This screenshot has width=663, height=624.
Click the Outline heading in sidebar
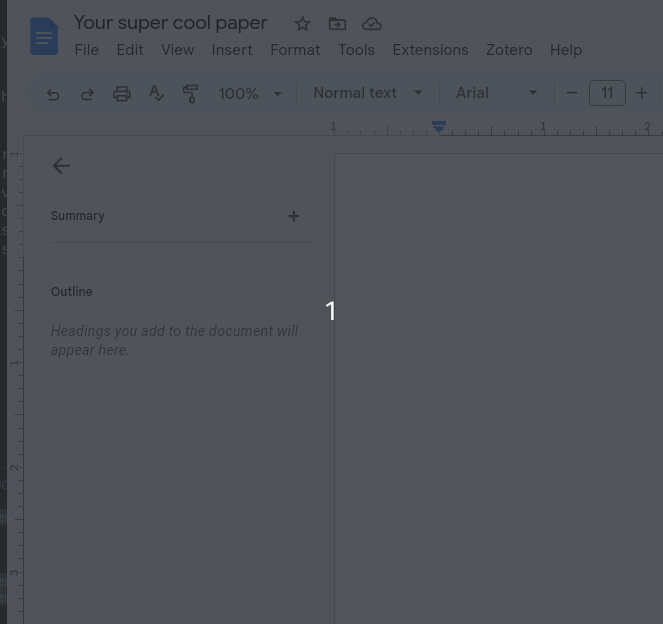pyautogui.click(x=71, y=292)
